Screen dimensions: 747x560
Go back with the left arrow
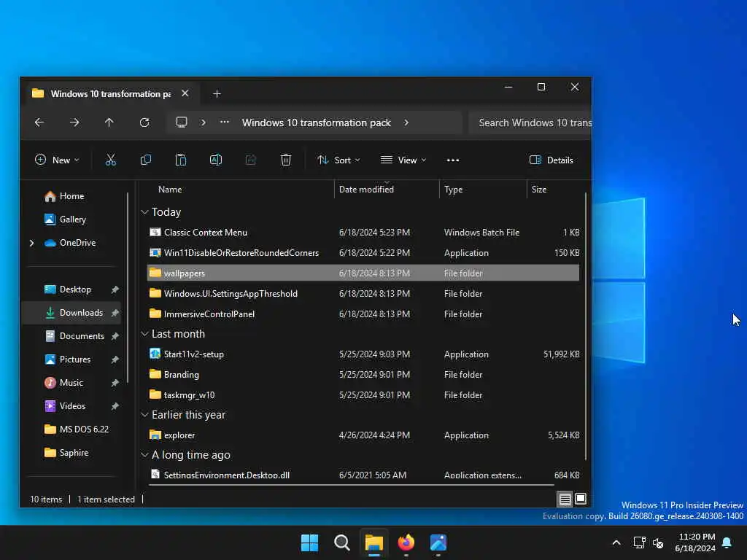click(x=39, y=122)
